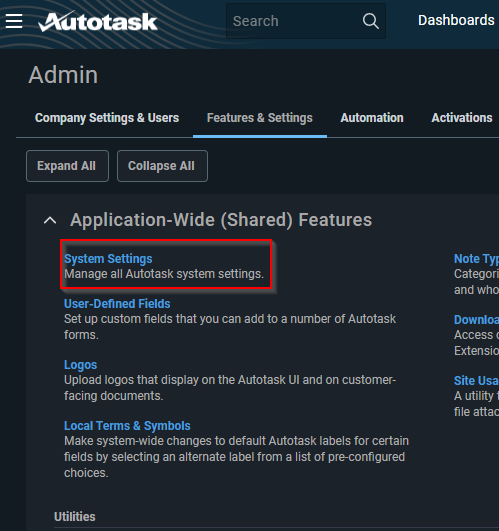Open the User-Defined Fields link
The height and width of the screenshot is (531, 499).
tap(117, 304)
